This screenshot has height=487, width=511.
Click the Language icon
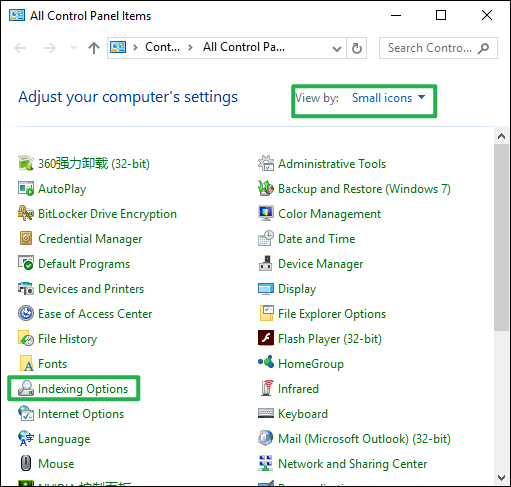coord(26,439)
